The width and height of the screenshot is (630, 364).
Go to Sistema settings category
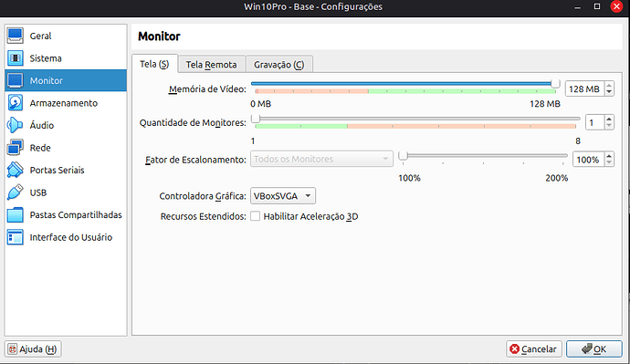click(46, 58)
